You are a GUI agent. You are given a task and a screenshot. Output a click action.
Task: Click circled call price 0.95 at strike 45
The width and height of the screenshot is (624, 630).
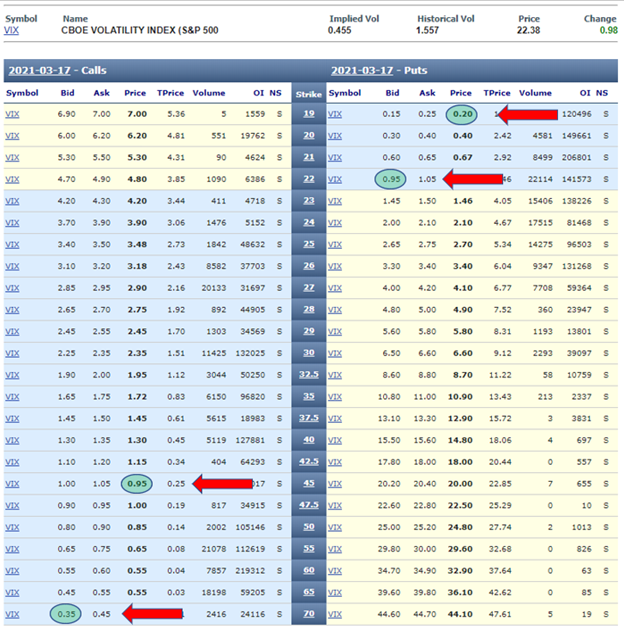pos(137,484)
